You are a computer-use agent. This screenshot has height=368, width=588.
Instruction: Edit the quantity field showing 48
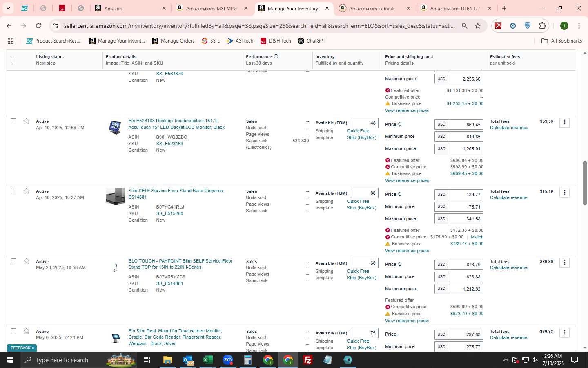364,123
